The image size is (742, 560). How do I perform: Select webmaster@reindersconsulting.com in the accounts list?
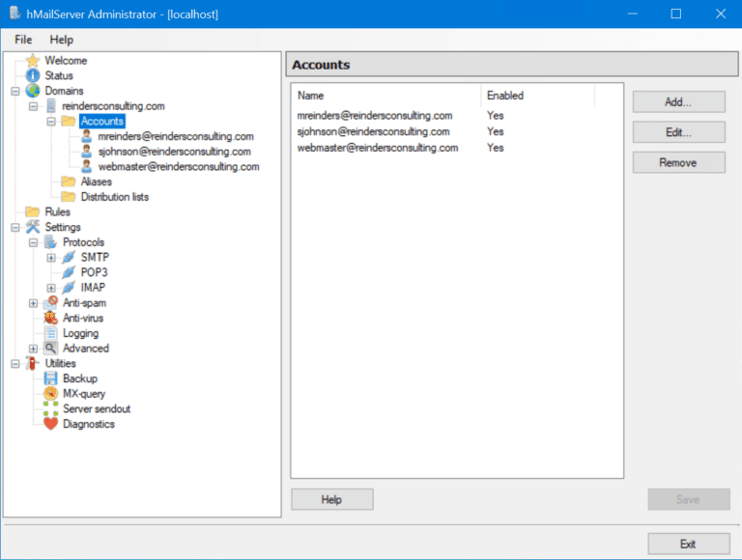(378, 148)
